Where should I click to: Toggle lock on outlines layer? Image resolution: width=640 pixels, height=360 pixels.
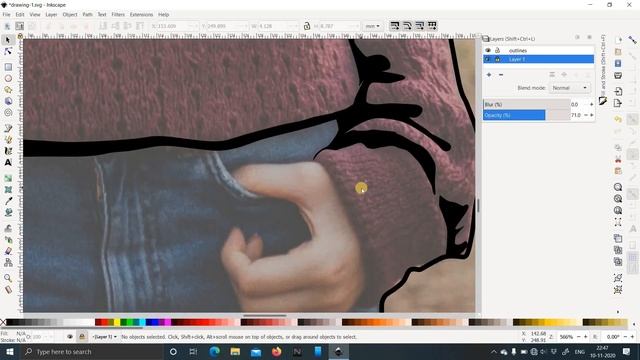pyautogui.click(x=497, y=50)
